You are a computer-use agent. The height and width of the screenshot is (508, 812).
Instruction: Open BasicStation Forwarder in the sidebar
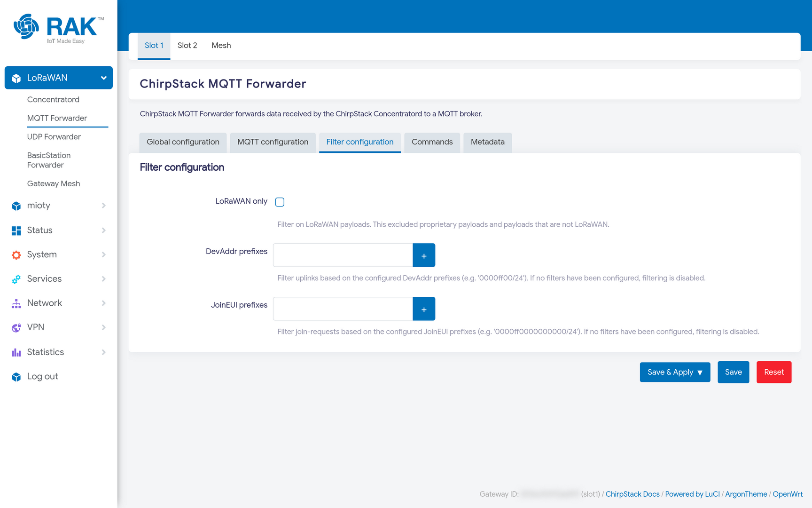(49, 160)
